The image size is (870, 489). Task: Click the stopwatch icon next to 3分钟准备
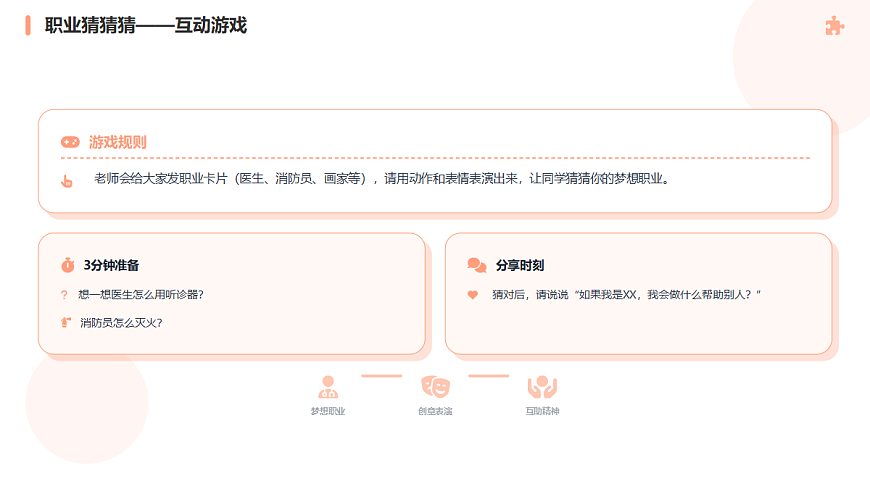[x=68, y=265]
